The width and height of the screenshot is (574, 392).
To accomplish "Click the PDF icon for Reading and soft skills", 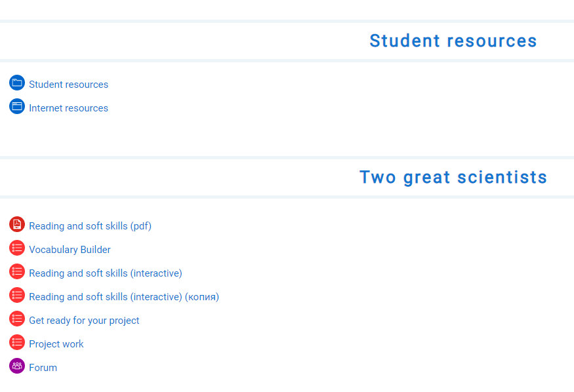I will click(x=17, y=225).
